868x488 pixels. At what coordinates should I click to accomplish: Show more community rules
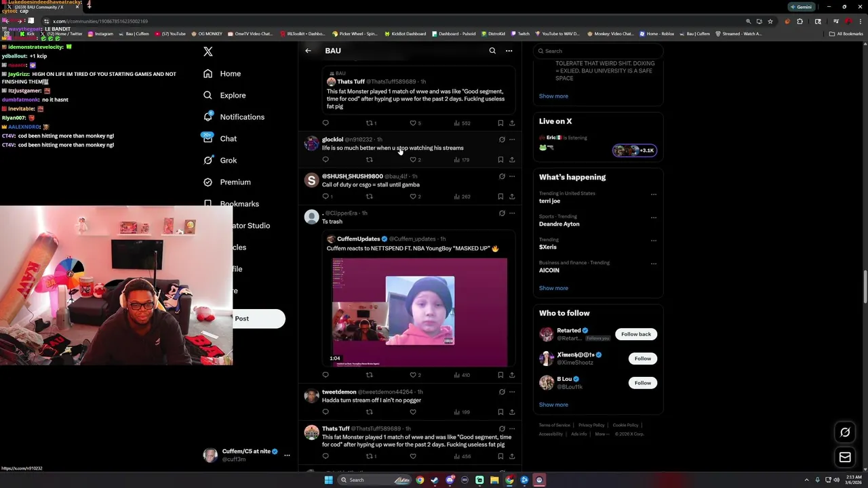pyautogui.click(x=553, y=96)
